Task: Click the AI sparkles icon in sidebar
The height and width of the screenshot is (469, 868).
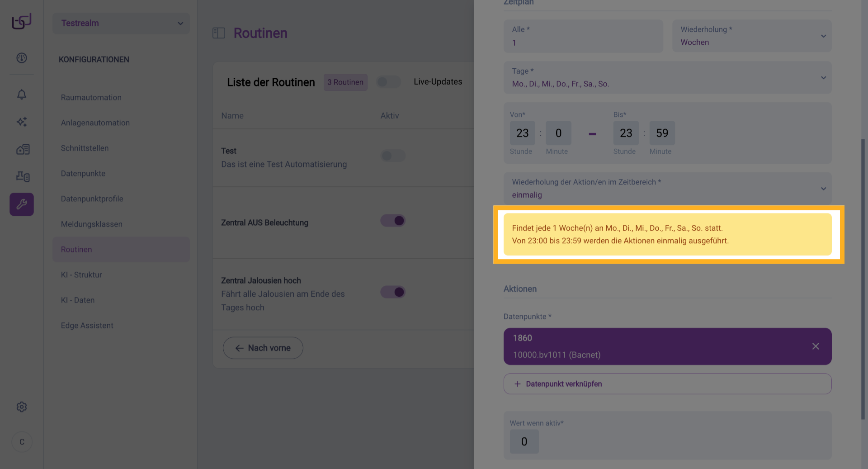Action: coord(22,122)
